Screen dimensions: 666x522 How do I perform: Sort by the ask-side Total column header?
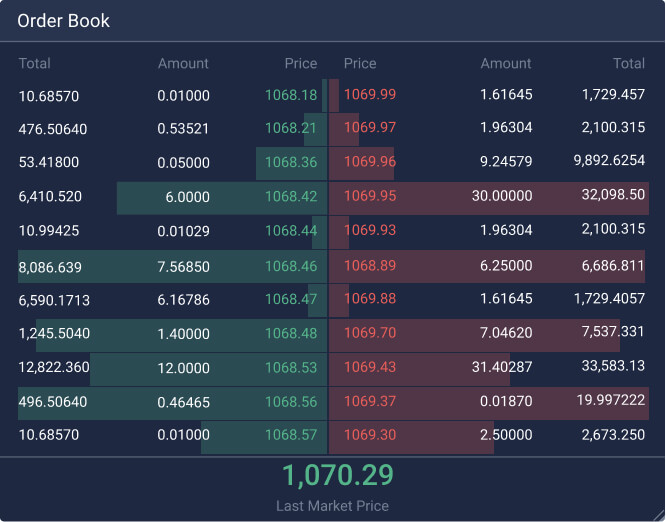pos(628,63)
